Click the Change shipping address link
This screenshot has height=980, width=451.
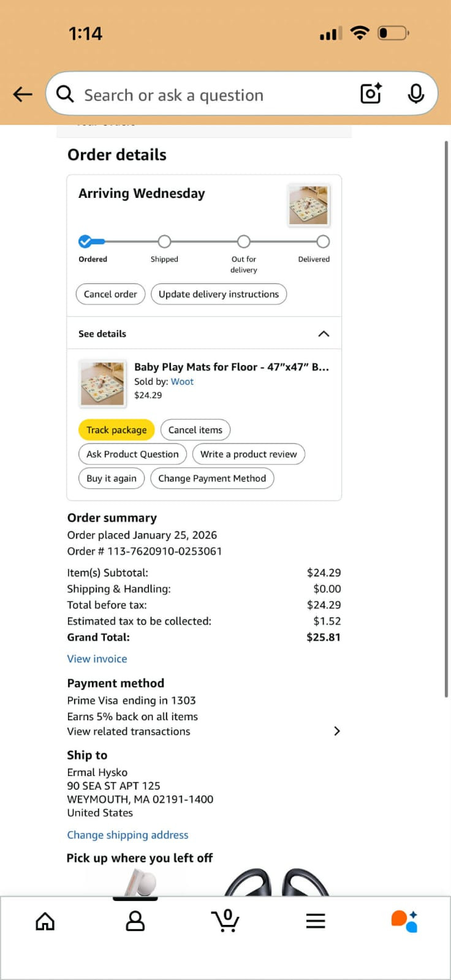(x=127, y=835)
